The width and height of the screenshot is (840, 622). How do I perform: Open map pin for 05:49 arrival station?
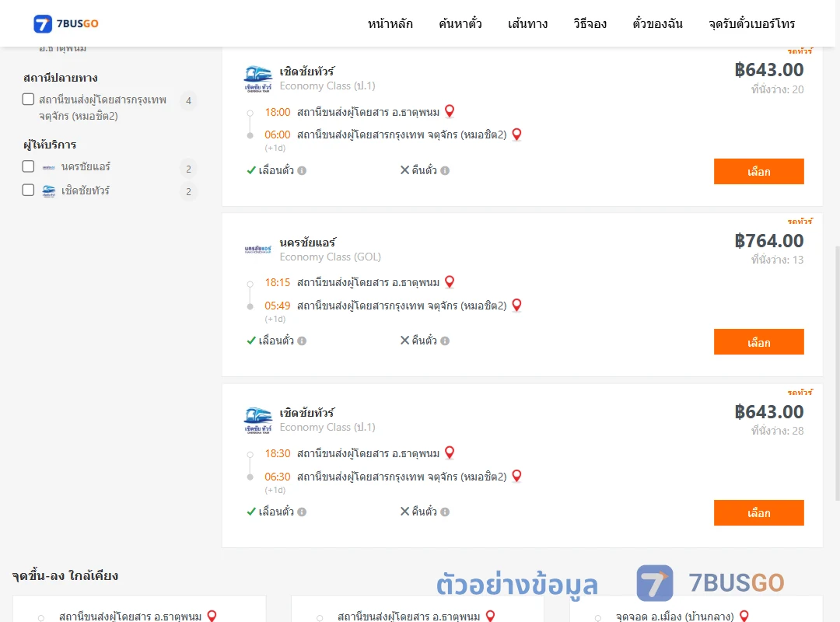516,306
